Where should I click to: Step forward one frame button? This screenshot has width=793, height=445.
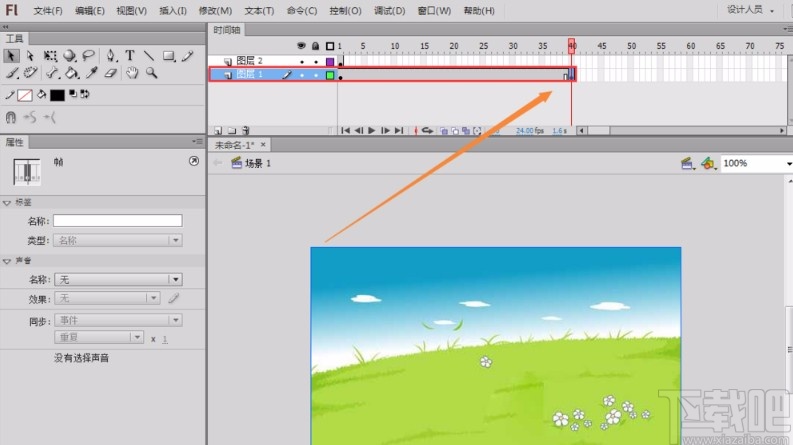(x=385, y=130)
